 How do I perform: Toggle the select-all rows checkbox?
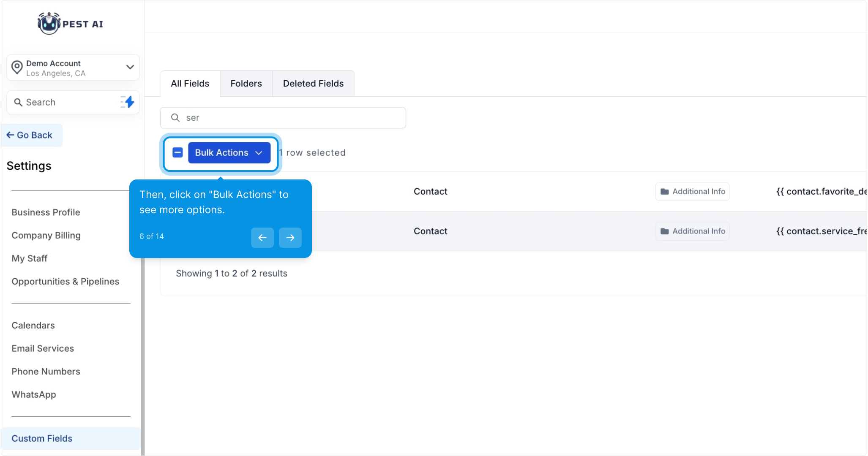pyautogui.click(x=177, y=152)
